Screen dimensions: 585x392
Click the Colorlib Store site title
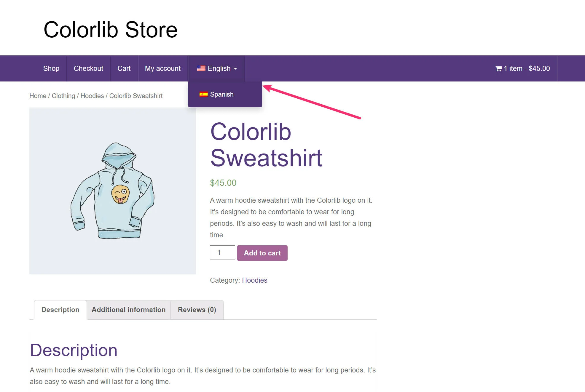[x=111, y=30]
